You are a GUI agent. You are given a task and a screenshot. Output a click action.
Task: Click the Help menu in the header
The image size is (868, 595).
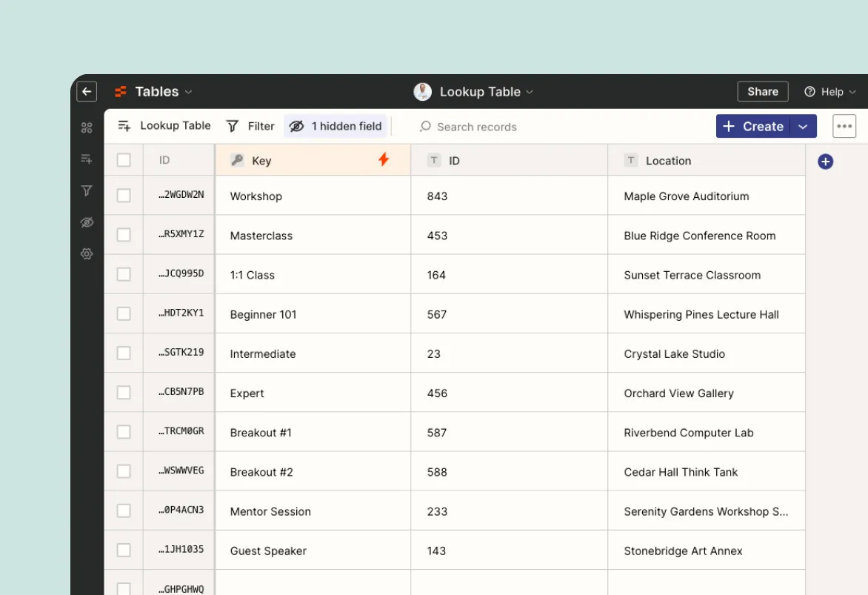(x=829, y=91)
